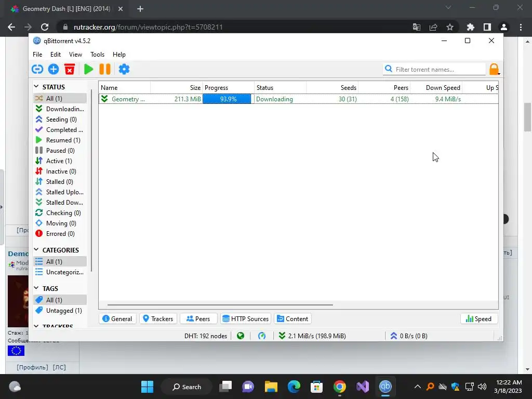Viewport: 532px width, 399px height.
Task: Click the torrent list horizontal scrollbar
Action: [x=220, y=304]
